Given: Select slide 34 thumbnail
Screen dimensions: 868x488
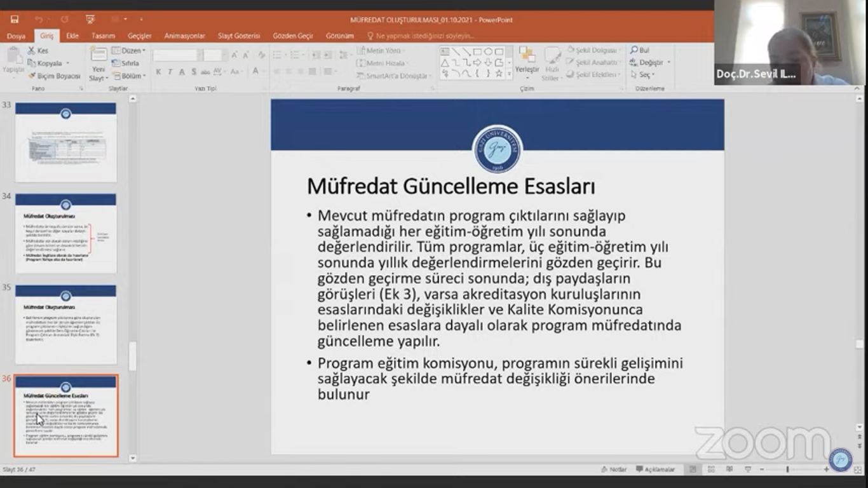Looking at the screenshot, I should [65, 233].
